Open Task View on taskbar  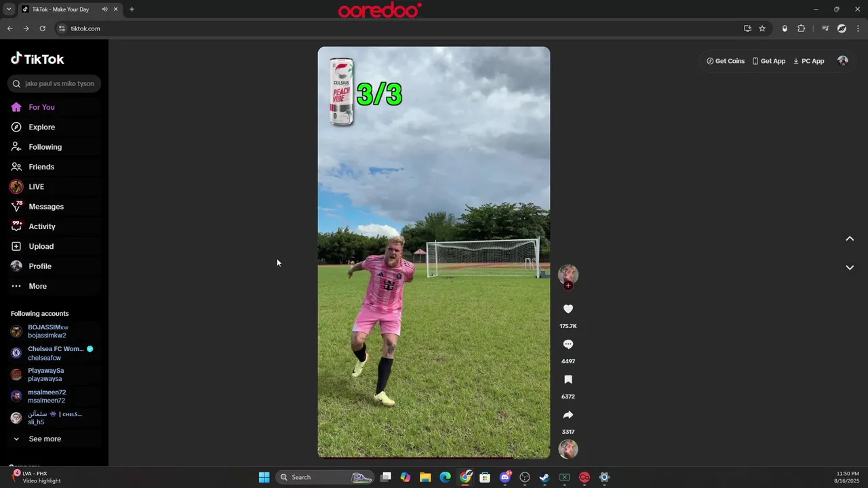[x=386, y=477]
